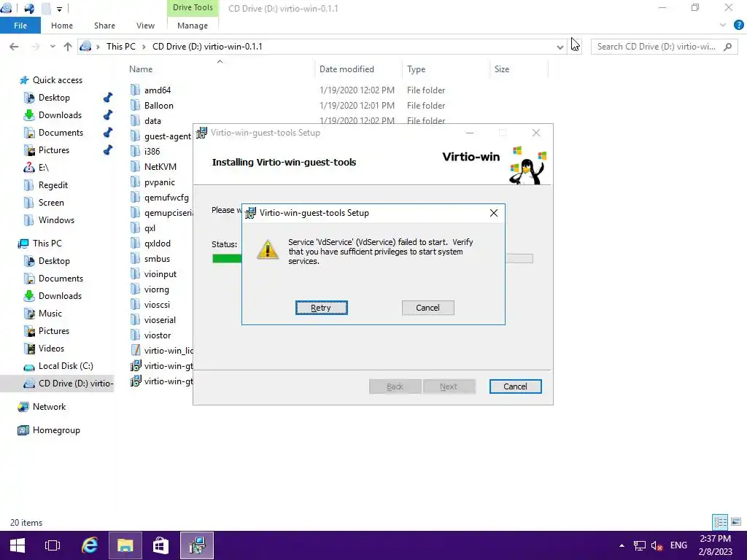747x560 pixels.
Task: Open the recent locations dropdown arrow
Action: [53, 46]
